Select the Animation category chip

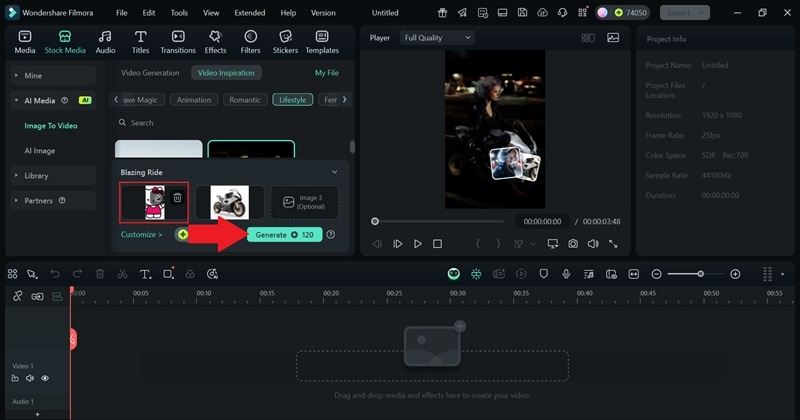194,100
